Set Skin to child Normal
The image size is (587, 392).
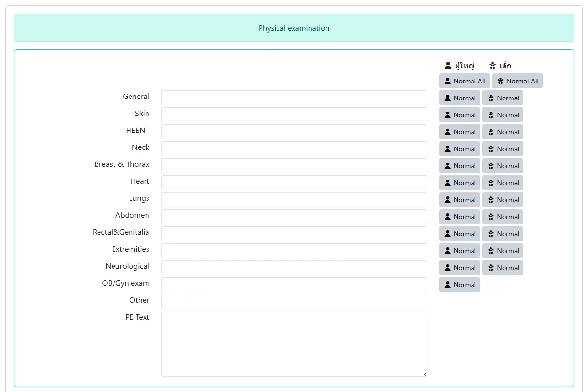pos(503,115)
